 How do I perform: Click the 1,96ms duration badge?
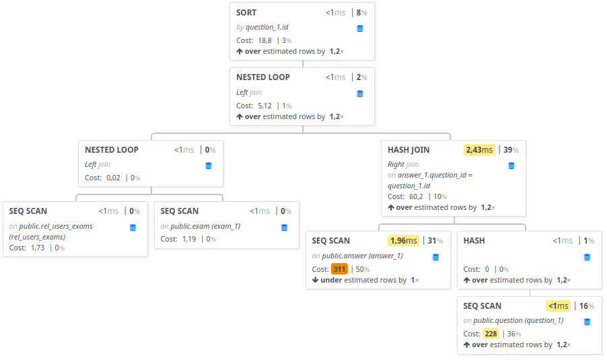point(403,241)
